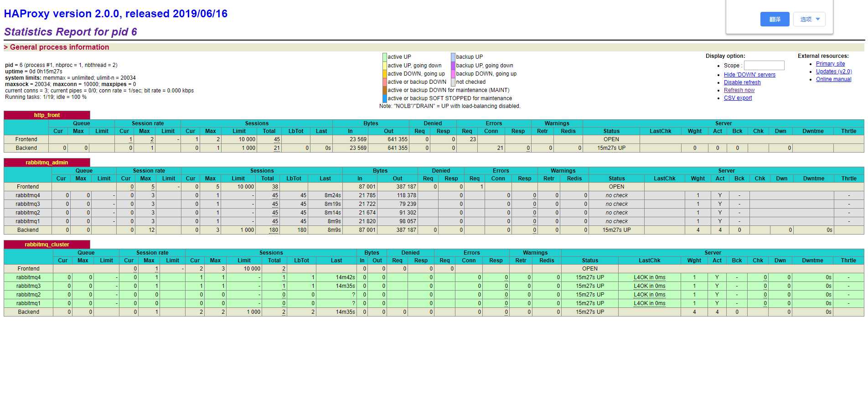The height and width of the screenshot is (419, 868).
Task: Click the uptime line in process info
Action: tap(34, 72)
